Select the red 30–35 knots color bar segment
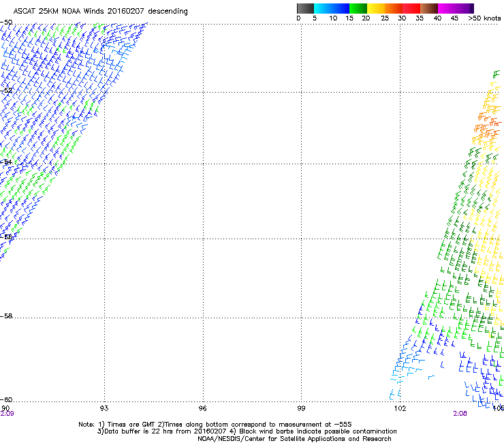Image resolution: width=504 pixels, height=443 pixels. click(x=411, y=8)
